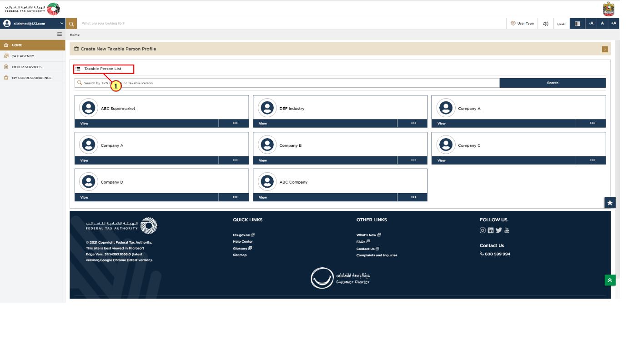Reset font size with A
The height and width of the screenshot is (364, 643).
[x=603, y=23]
